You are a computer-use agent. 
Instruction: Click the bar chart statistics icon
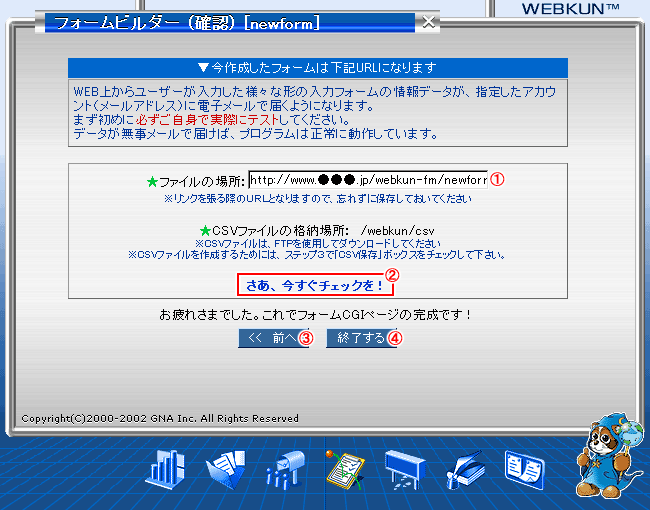point(167,469)
